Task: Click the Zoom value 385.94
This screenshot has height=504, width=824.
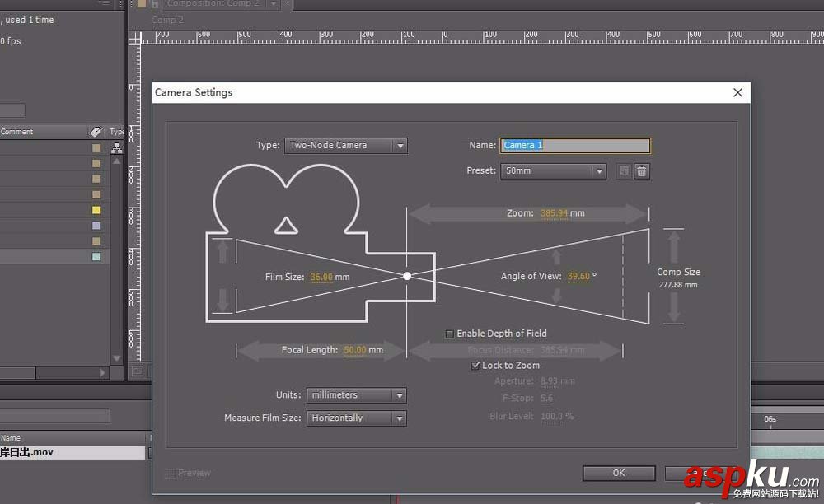Action: (554, 213)
